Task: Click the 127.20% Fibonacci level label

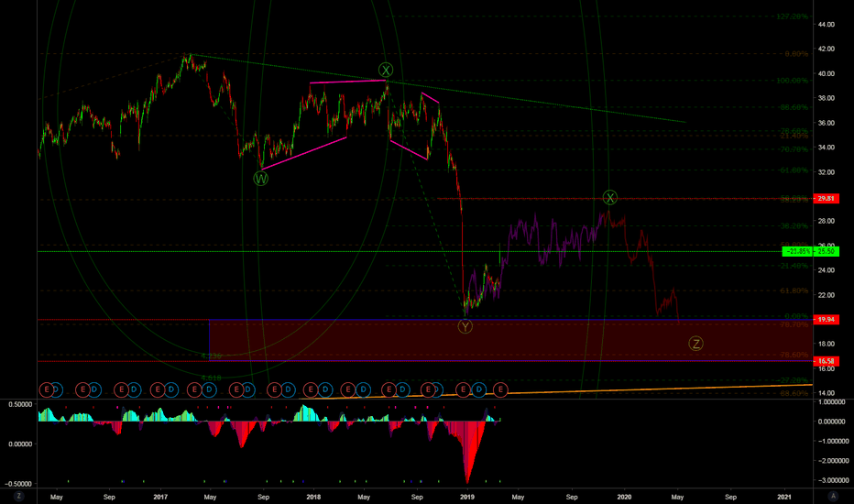Action: pyautogui.click(x=792, y=16)
